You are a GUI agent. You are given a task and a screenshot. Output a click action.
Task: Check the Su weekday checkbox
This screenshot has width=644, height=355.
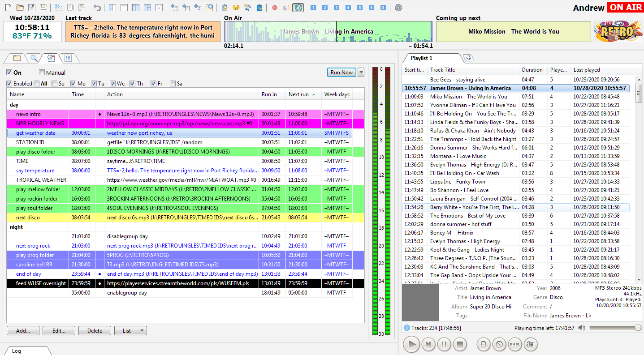pos(54,84)
